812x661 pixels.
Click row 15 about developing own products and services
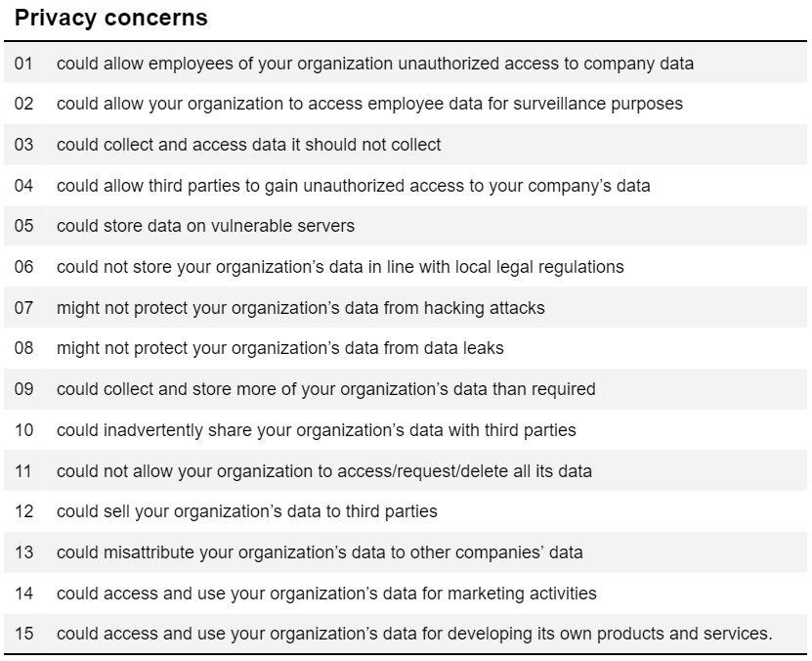tap(406, 634)
